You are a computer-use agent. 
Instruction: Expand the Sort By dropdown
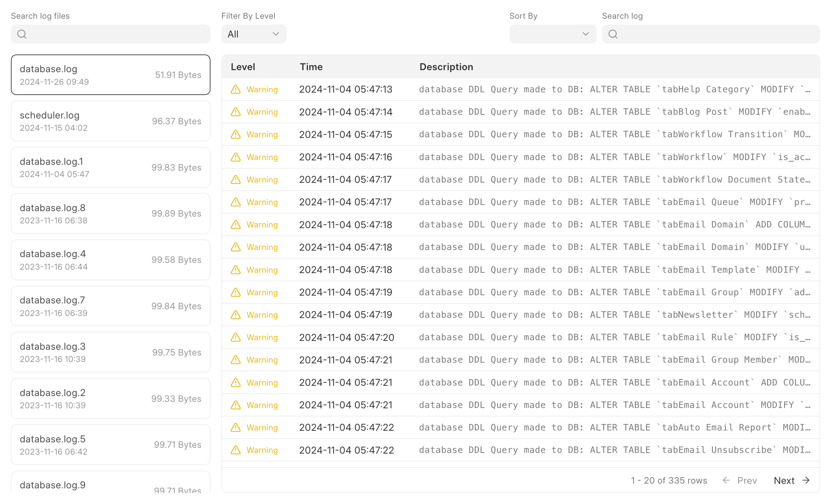[552, 34]
